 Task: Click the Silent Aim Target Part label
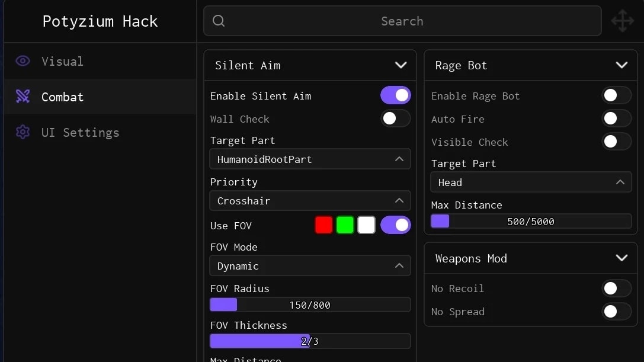coord(242,140)
